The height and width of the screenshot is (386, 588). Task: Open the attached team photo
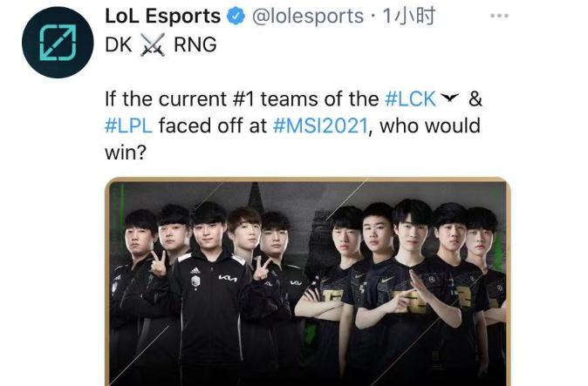pyautogui.click(x=308, y=281)
